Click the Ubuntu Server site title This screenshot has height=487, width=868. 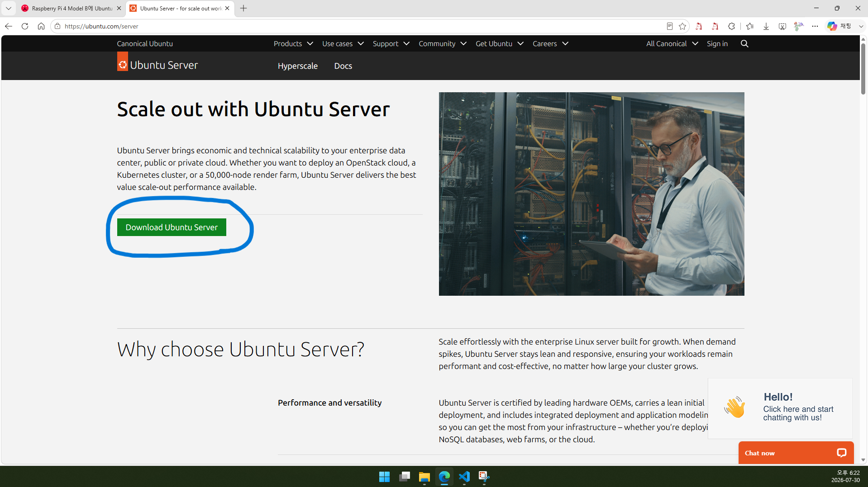point(164,65)
